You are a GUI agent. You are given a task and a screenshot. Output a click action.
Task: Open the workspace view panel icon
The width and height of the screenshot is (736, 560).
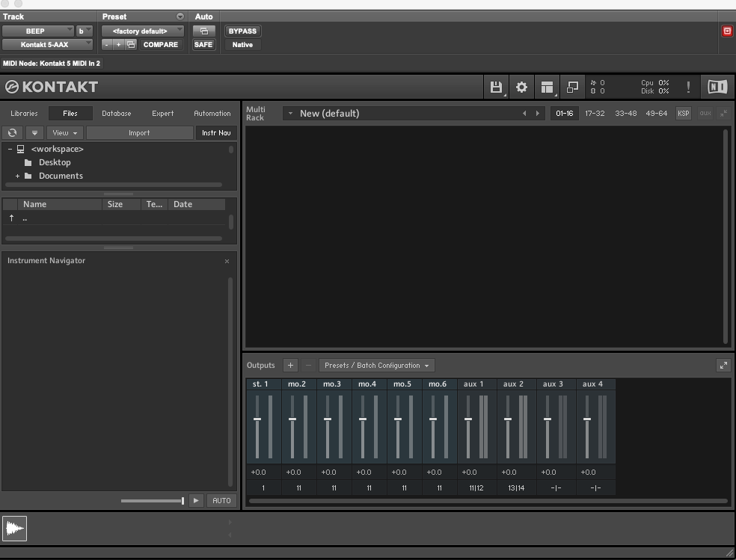coord(547,87)
